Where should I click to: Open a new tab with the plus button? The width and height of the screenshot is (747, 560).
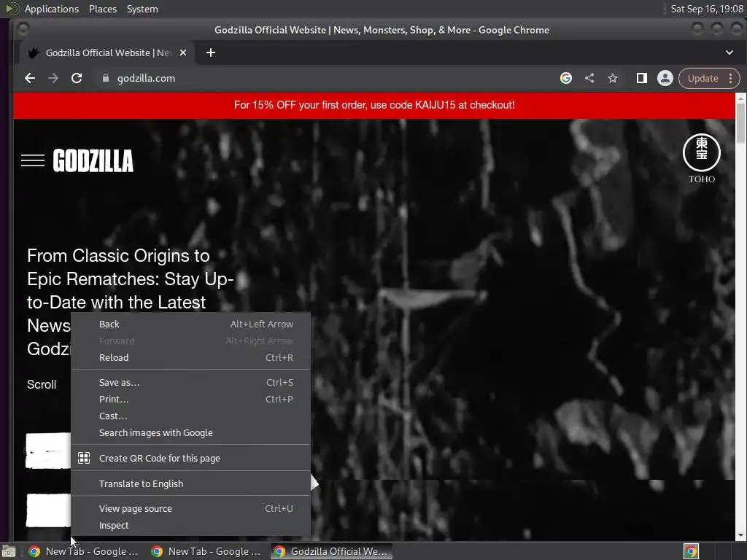(211, 52)
